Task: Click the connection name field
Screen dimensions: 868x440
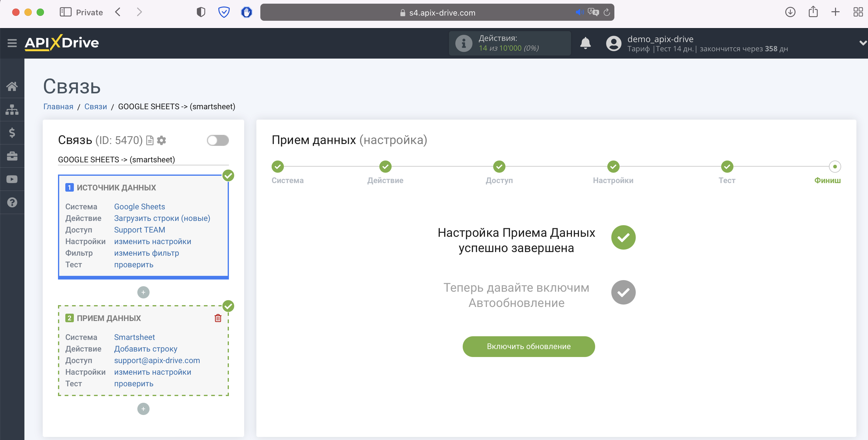Action: point(143,159)
